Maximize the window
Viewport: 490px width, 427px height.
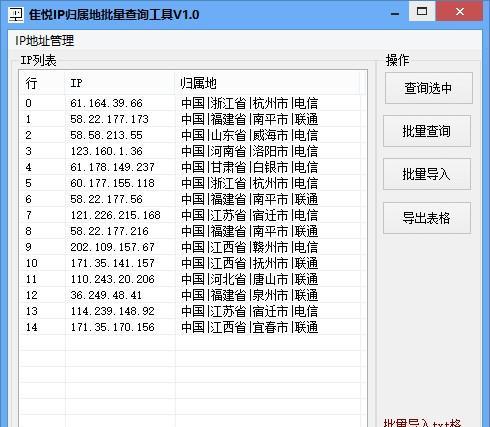[422, 11]
